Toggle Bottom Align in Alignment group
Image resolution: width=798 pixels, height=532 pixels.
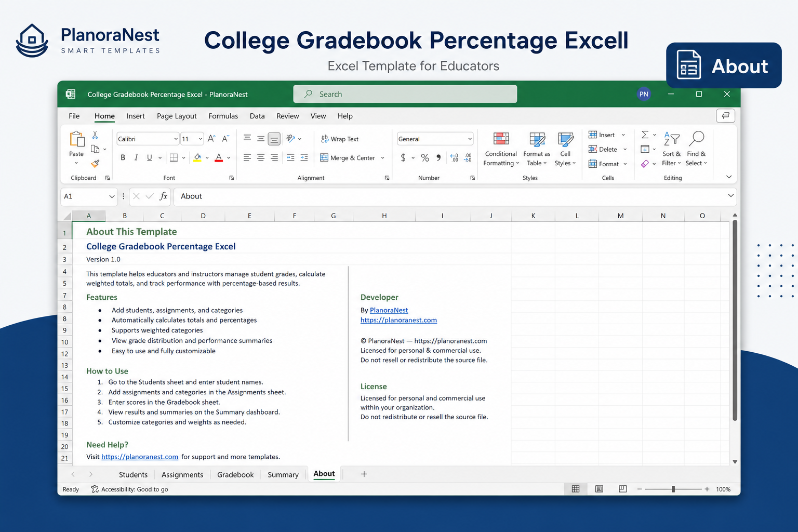coord(274,139)
